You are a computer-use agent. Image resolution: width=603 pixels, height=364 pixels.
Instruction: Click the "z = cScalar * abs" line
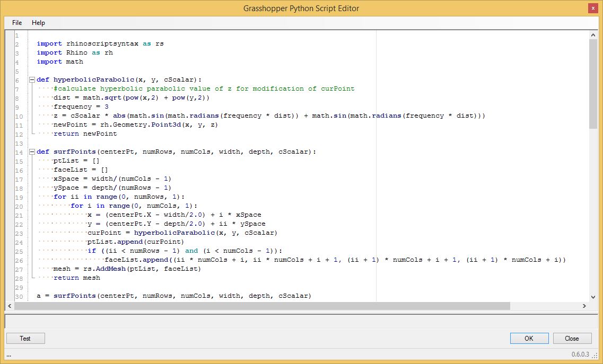point(269,116)
